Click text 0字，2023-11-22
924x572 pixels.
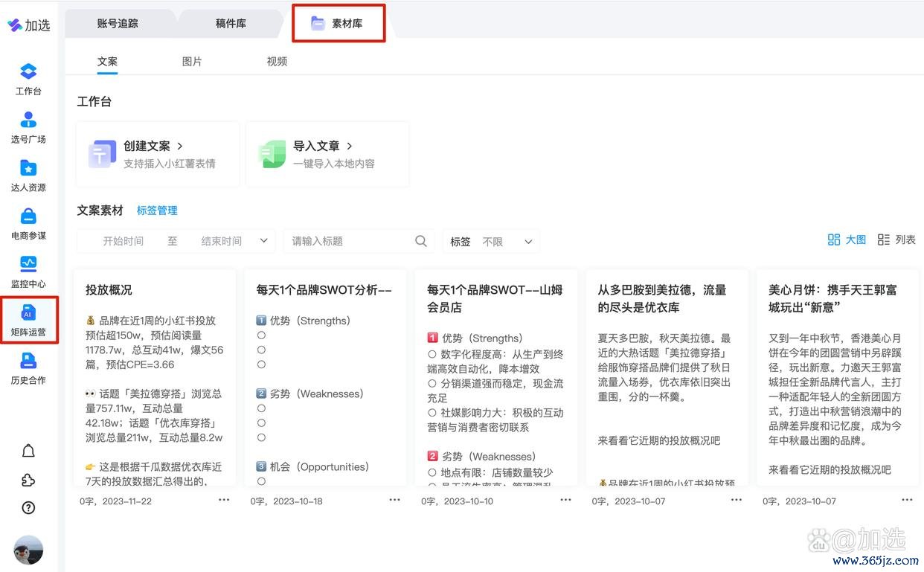[x=116, y=501]
